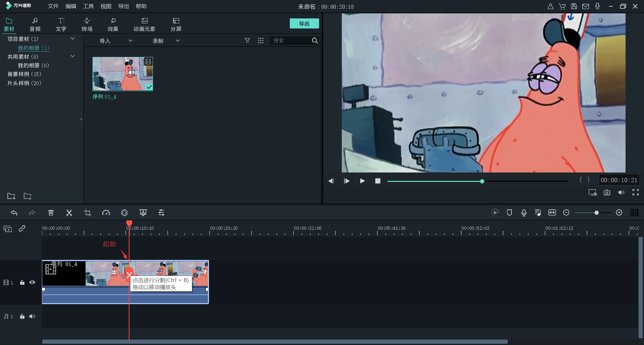Open the 文件 menu
644x345 pixels.
pos(53,6)
